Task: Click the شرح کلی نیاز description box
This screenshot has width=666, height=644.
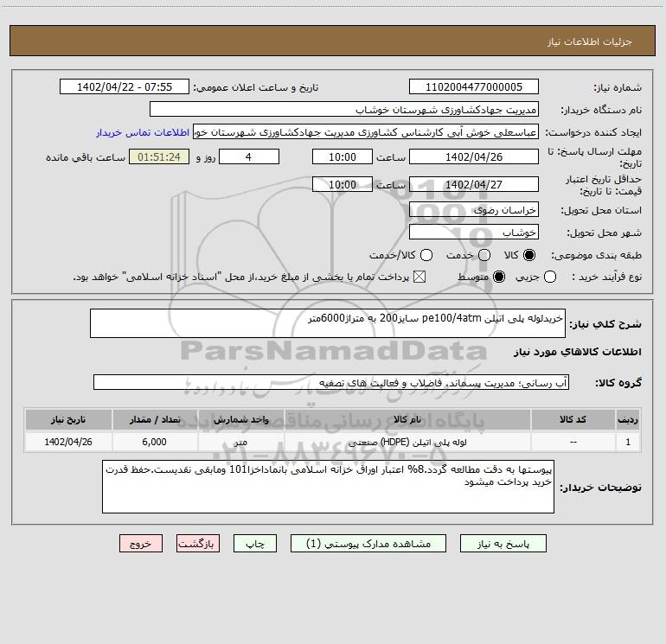Action: coord(328,323)
